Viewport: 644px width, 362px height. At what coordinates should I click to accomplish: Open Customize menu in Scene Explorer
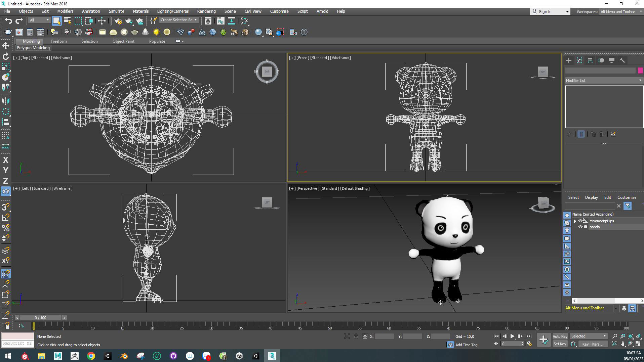[627, 197]
